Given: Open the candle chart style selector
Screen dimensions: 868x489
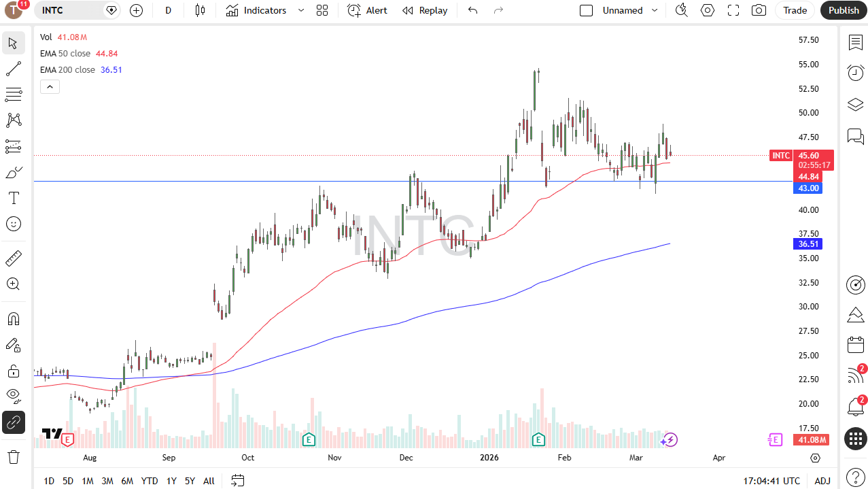Looking at the screenshot, I should click(199, 10).
